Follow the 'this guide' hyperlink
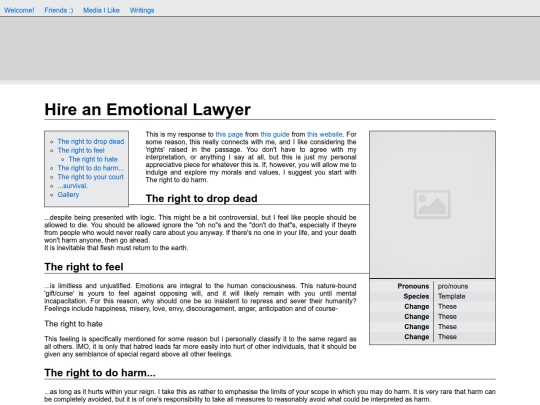 (x=275, y=134)
